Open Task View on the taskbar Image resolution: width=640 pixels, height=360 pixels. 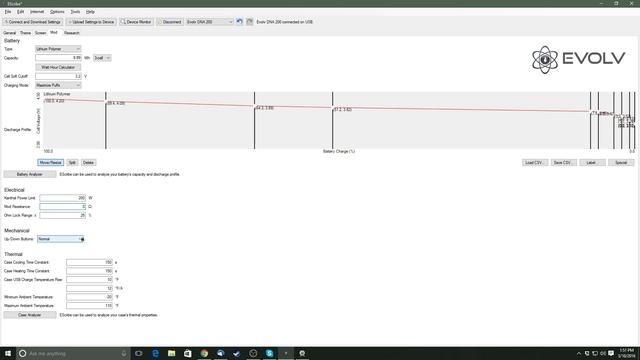pos(139,353)
